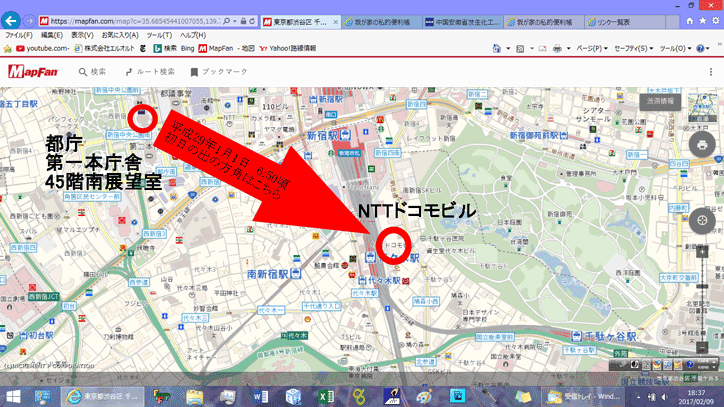Open the IE settings gear icon

tap(715, 21)
